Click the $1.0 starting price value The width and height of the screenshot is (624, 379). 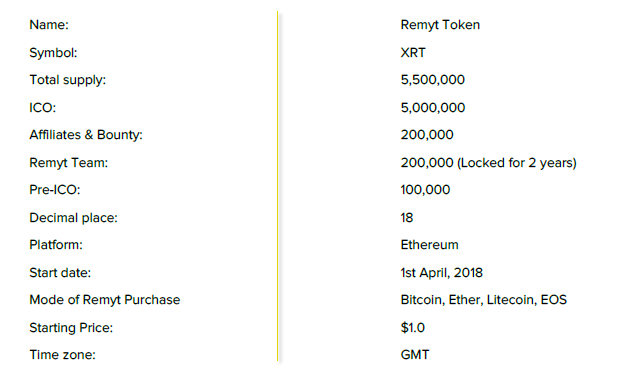413,328
